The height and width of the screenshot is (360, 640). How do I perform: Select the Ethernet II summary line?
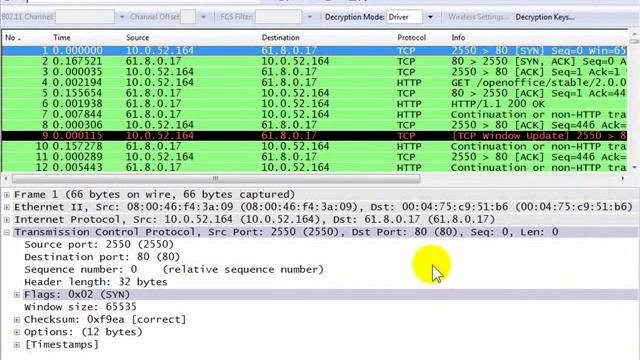tap(323, 207)
